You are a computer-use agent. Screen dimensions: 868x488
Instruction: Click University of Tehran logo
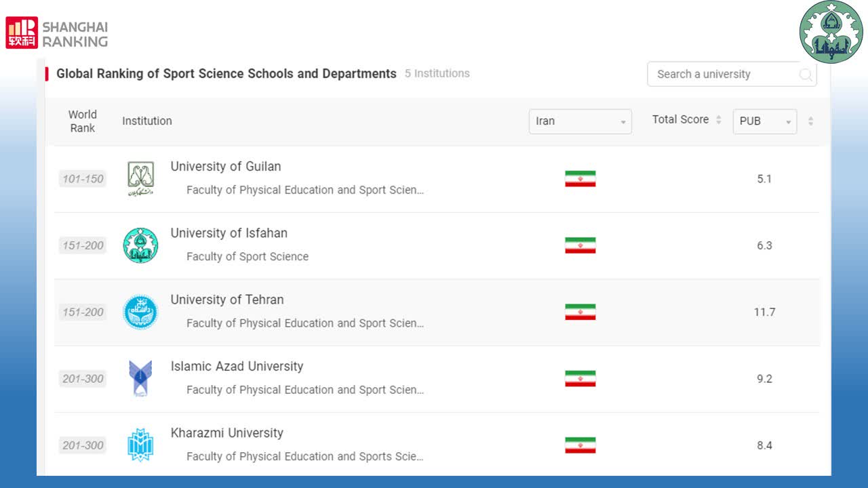coord(140,312)
